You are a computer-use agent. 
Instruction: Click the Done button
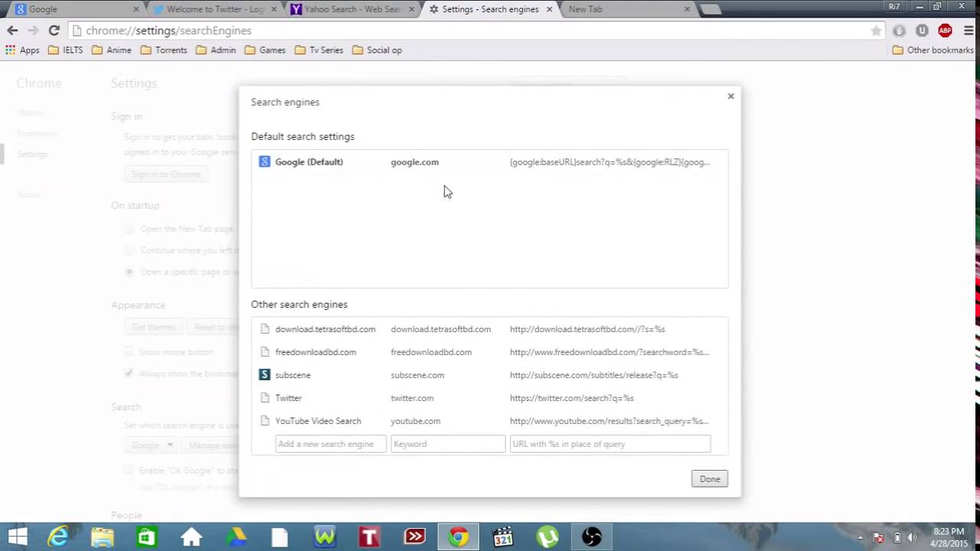point(710,479)
